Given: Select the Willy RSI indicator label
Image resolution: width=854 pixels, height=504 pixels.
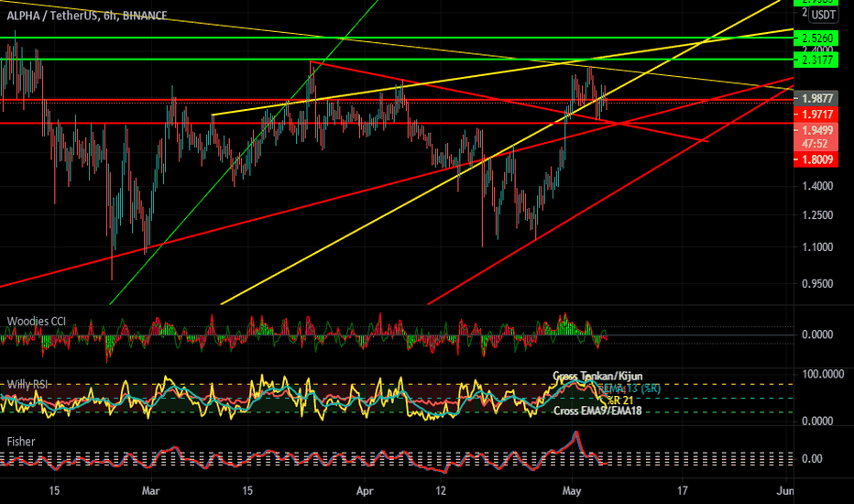Looking at the screenshot, I should point(27,385).
